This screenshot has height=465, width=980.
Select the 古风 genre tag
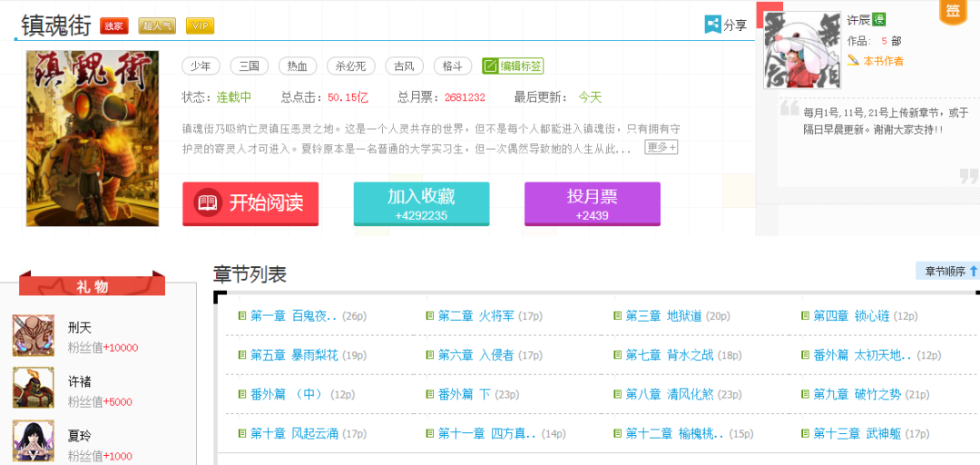tap(405, 65)
